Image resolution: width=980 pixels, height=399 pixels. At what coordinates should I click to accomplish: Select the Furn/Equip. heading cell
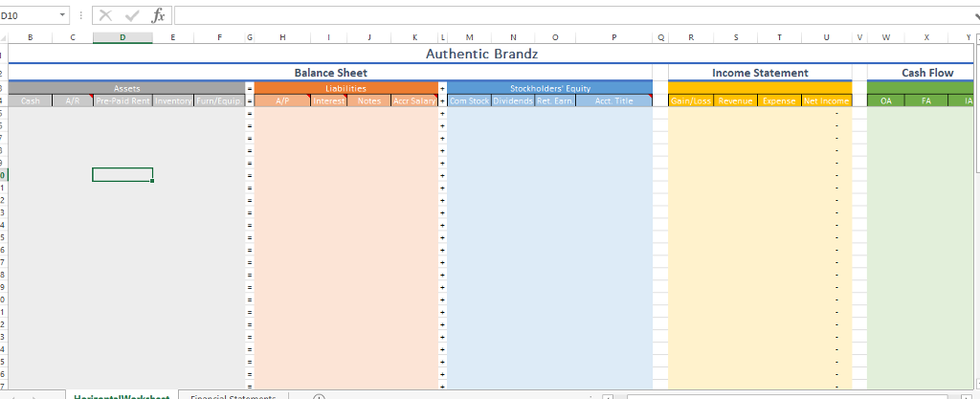click(x=219, y=100)
